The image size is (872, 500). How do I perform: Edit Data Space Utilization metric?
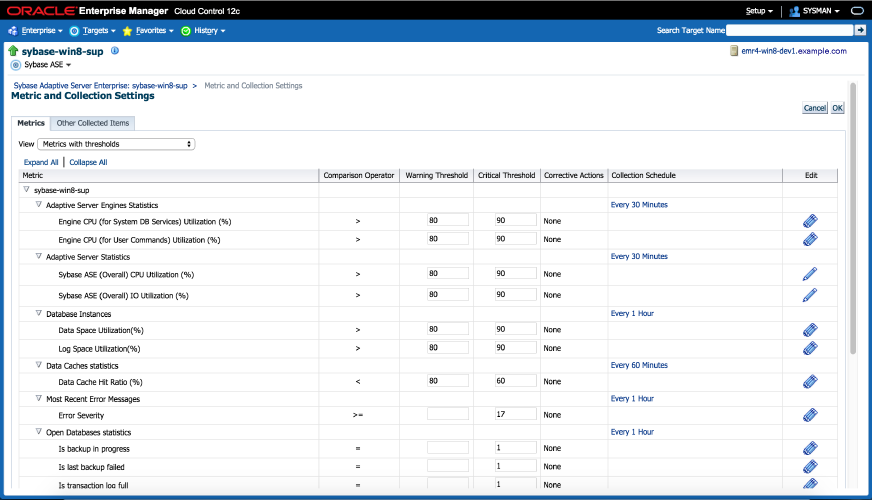click(x=810, y=330)
